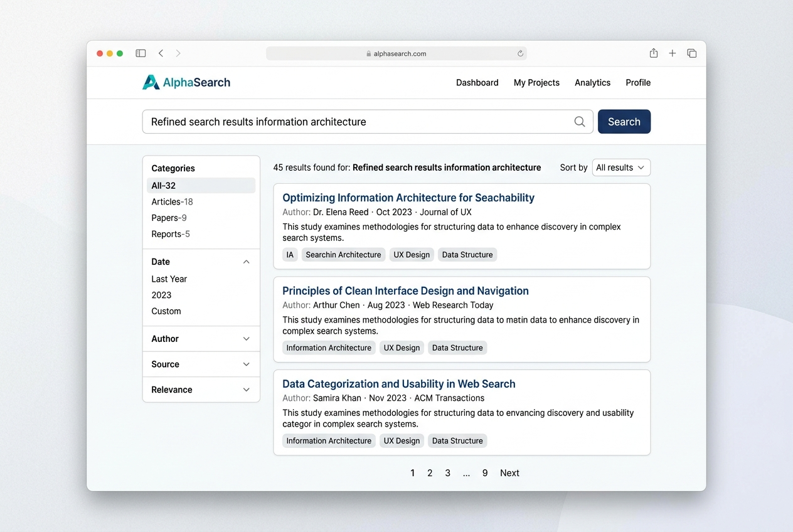
Task: Click the share icon in browser toolbar
Action: pyautogui.click(x=654, y=53)
